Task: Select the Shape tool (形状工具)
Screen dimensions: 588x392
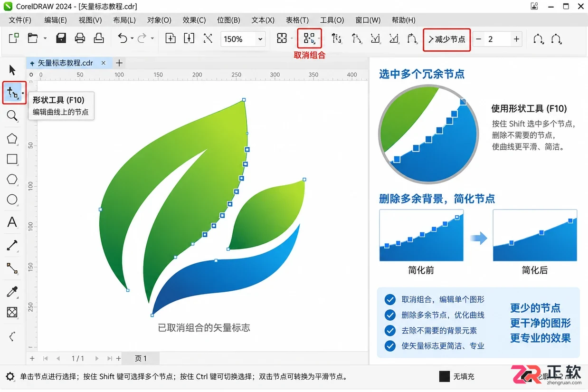Action: [x=13, y=93]
